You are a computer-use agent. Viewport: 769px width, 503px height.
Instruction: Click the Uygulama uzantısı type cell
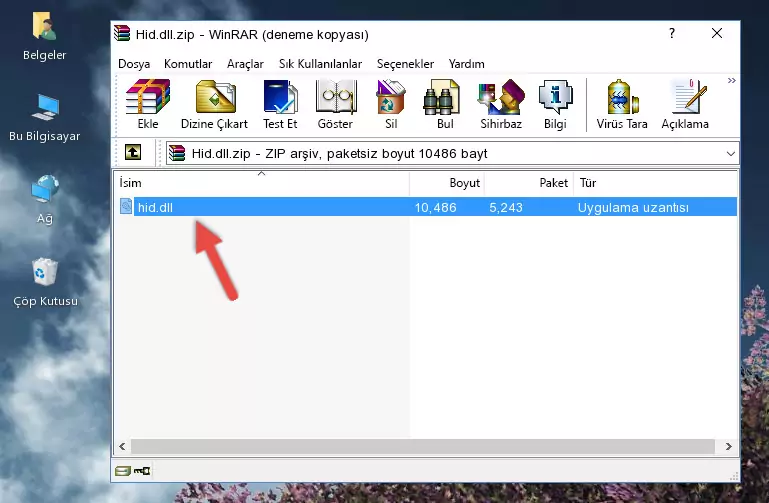pyautogui.click(x=633, y=207)
